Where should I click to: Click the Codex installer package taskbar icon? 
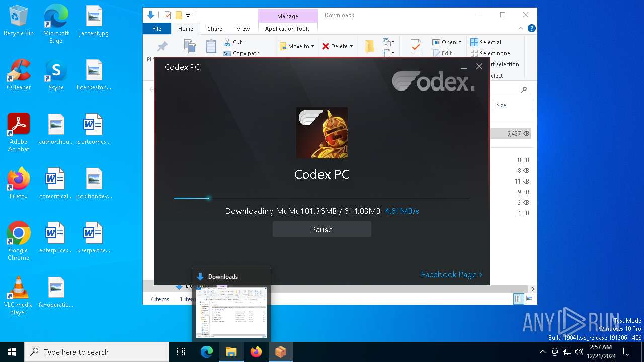(280, 352)
